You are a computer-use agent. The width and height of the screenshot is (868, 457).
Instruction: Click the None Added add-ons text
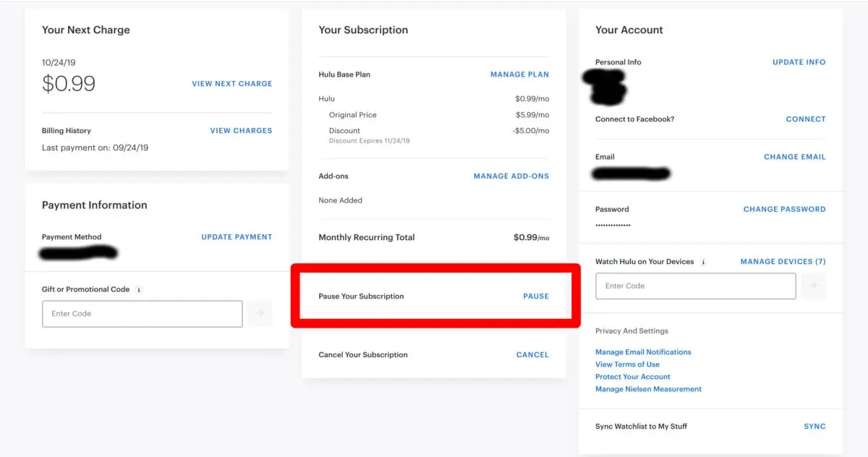click(341, 200)
